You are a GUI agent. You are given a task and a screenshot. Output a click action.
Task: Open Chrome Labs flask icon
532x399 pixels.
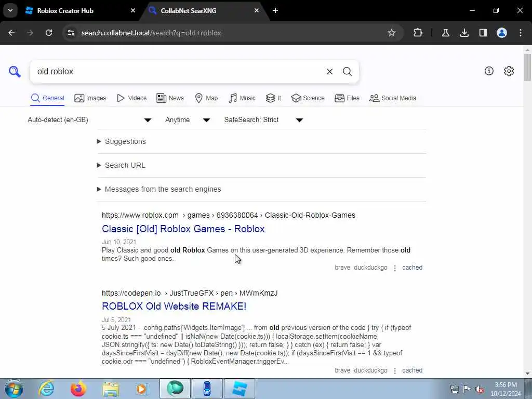445,33
